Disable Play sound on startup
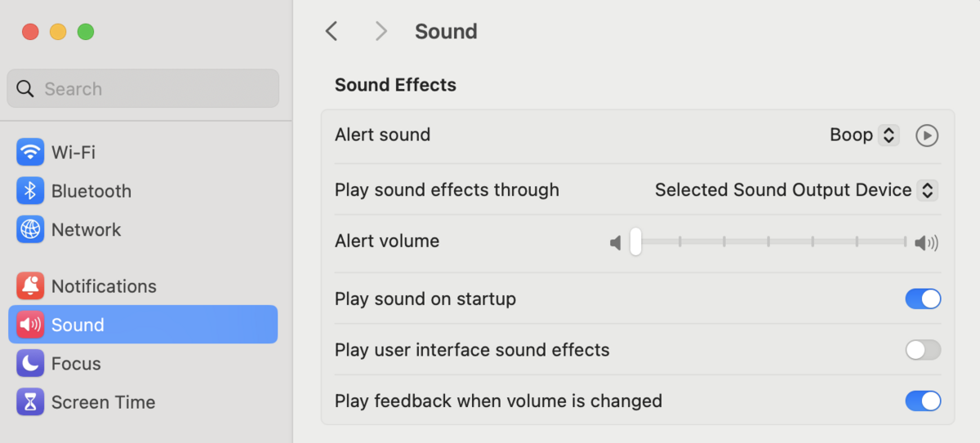 point(923,299)
